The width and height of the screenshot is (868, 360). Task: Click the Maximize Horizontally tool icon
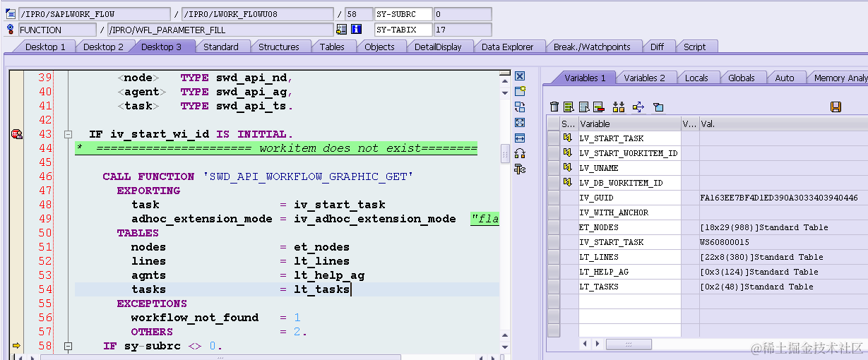coord(520,138)
